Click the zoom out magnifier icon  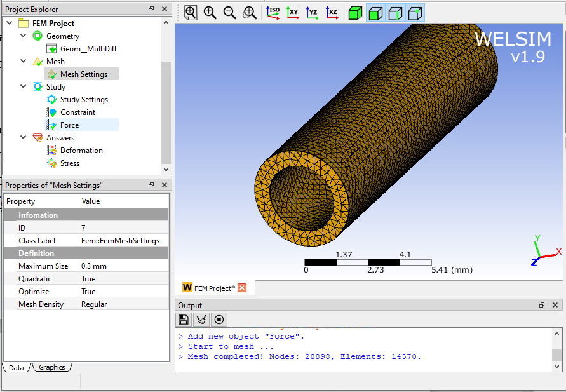coord(229,13)
